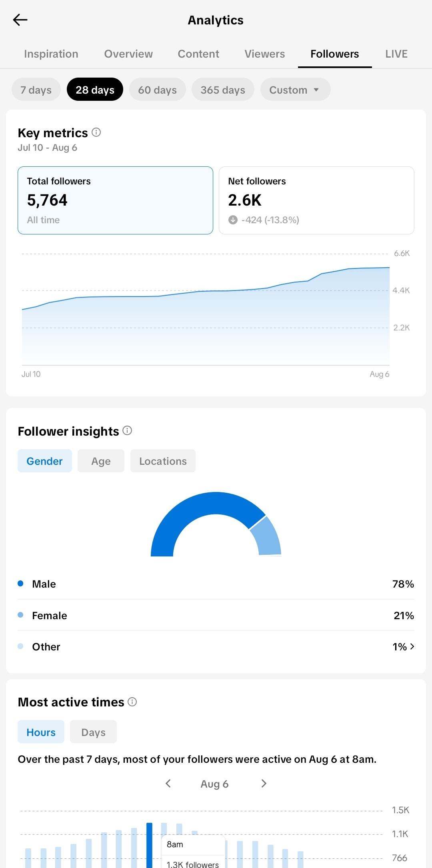The image size is (432, 868).
Task: Click the highlighted 8am bar
Action: [x=150, y=845]
